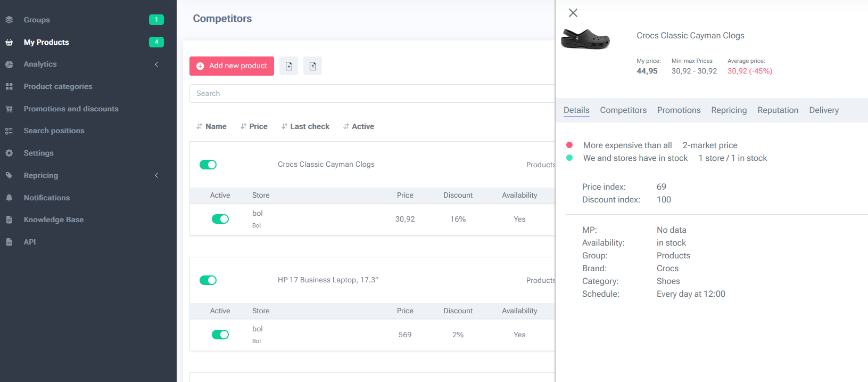
Task: Expand the Repricing submenu arrow
Action: (156, 175)
